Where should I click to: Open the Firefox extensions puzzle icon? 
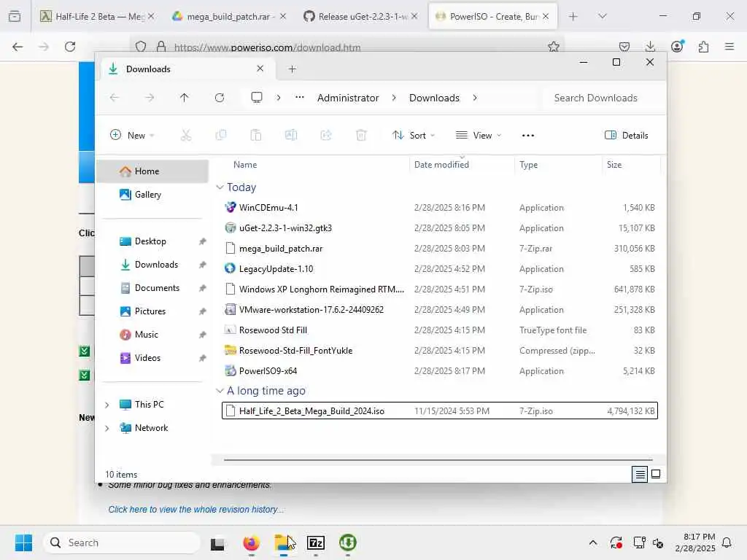(703, 47)
